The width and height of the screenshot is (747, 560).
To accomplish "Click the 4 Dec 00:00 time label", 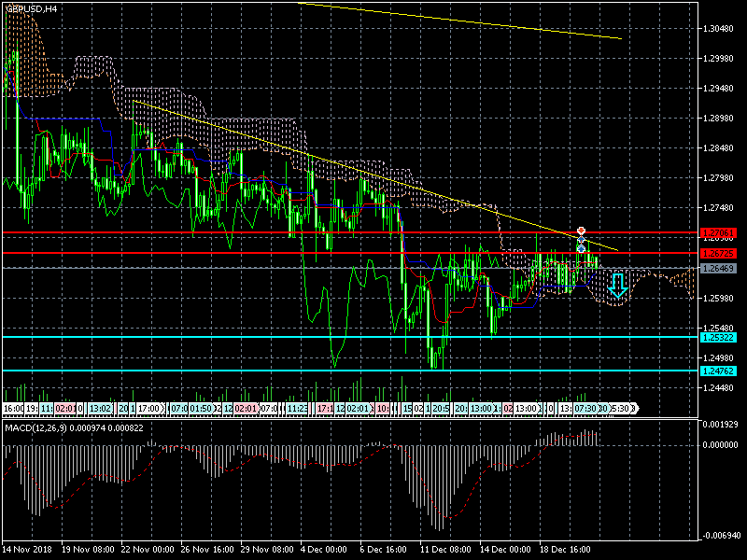I will [325, 550].
